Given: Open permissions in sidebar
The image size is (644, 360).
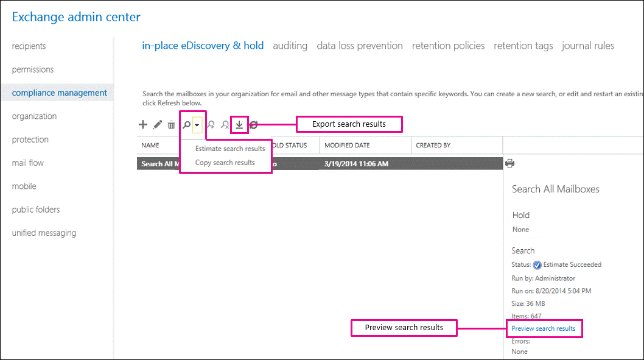Looking at the screenshot, I should (33, 69).
